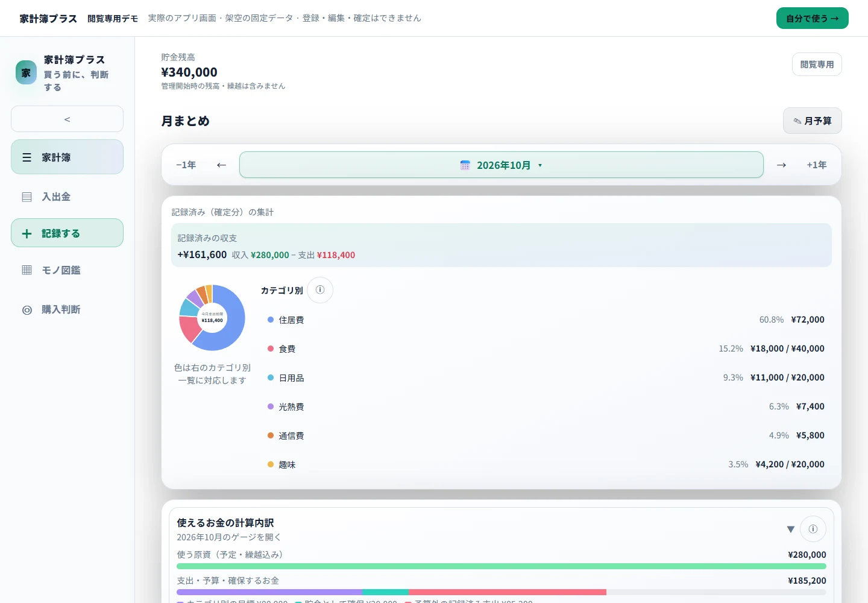This screenshot has height=603, width=868.
Task: Go to next month with right arrow
Action: (781, 165)
